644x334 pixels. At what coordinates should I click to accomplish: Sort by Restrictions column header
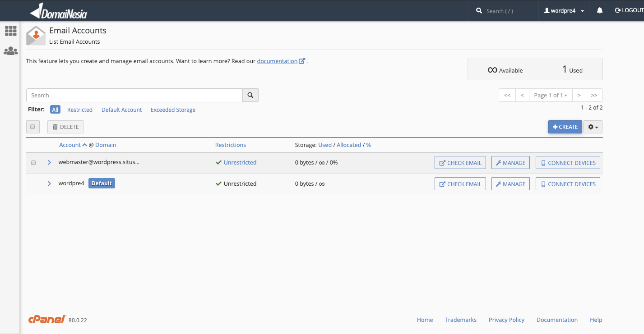pyautogui.click(x=231, y=145)
